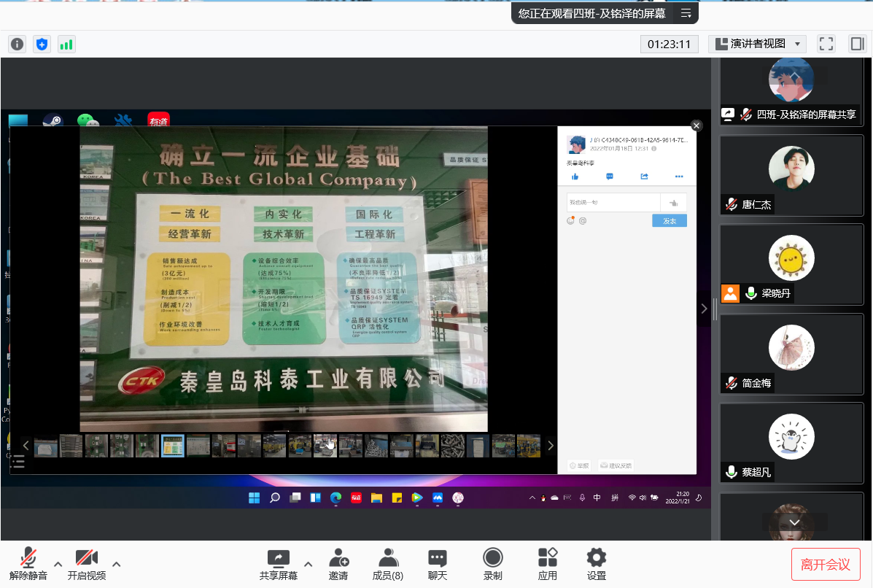Start recording with 录制

click(493, 563)
